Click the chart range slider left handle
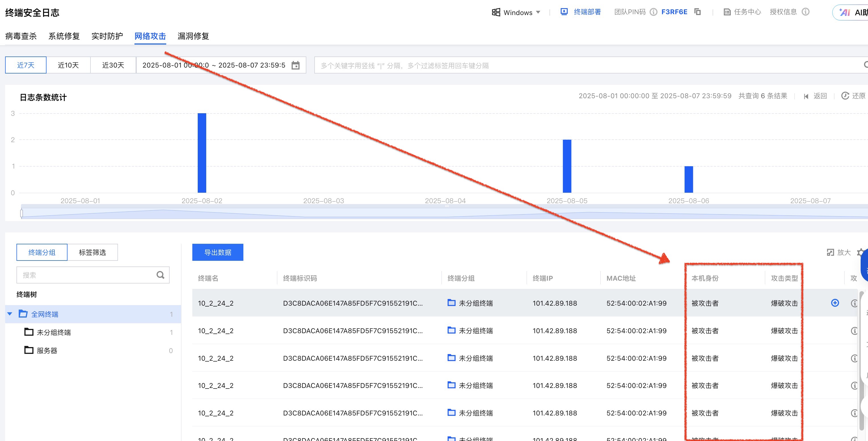 click(22, 213)
